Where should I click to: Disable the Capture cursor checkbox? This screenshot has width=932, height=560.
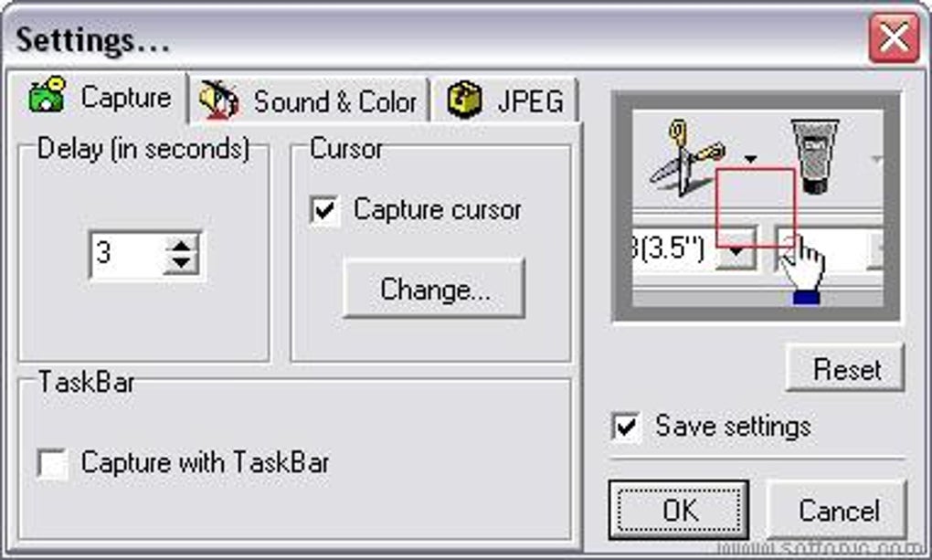(x=323, y=211)
